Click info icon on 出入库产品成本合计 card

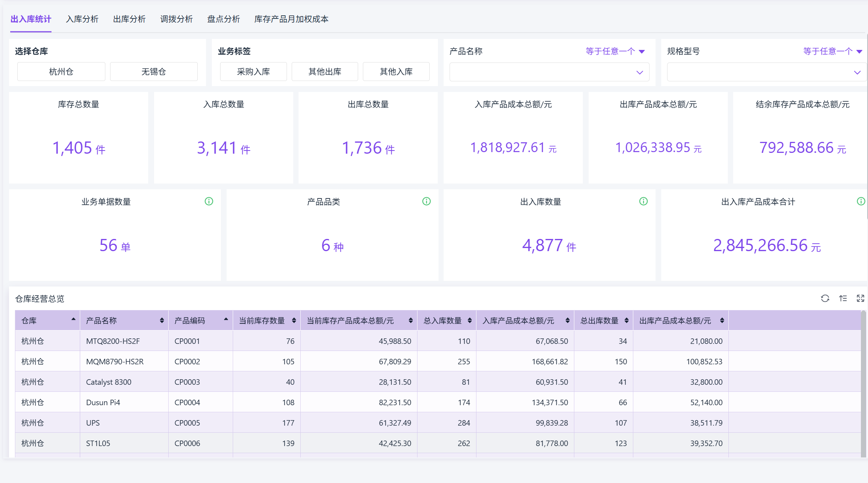(861, 201)
